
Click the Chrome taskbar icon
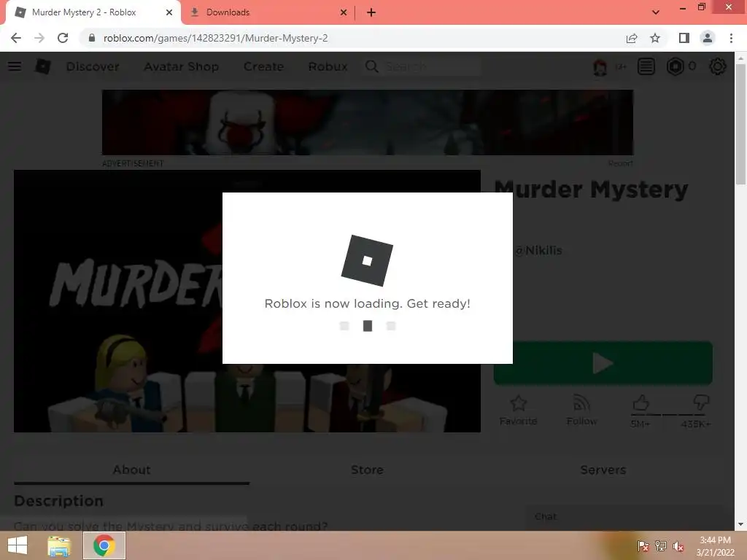pyautogui.click(x=104, y=545)
